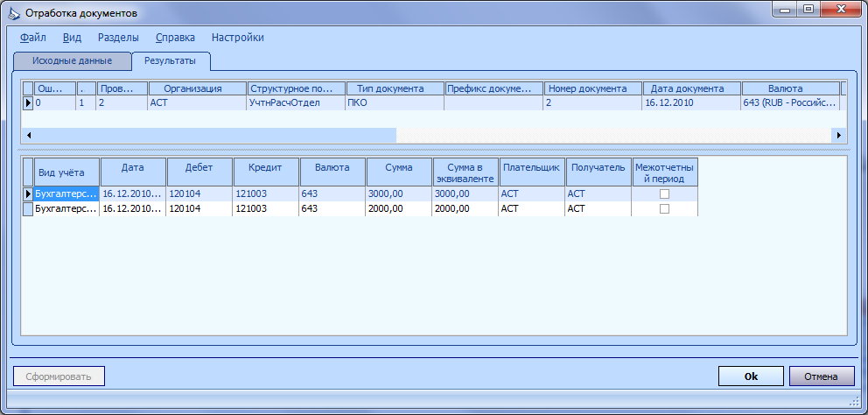Click the Дебет column header
The image size is (868, 415).
tap(199, 172)
